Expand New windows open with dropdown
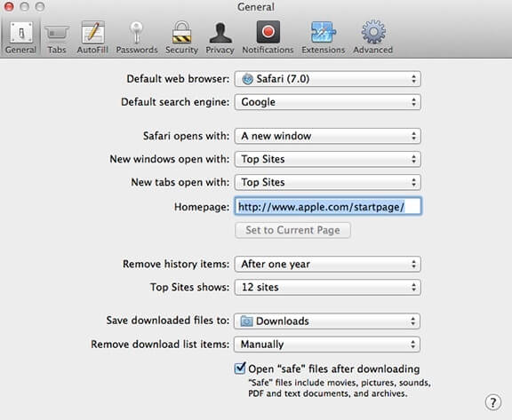Viewport: 512px width, 420px height. coord(327,159)
